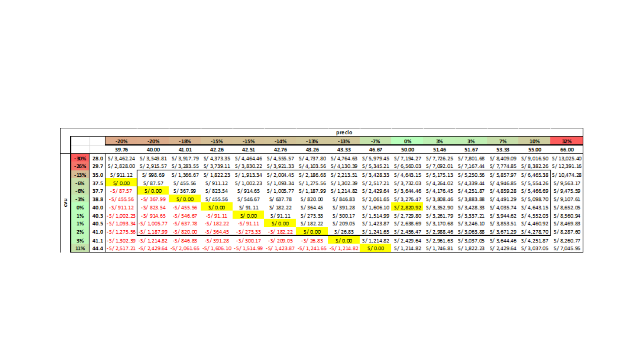Select the -18% column header
Screen dimensions: 644x362
(x=185, y=141)
